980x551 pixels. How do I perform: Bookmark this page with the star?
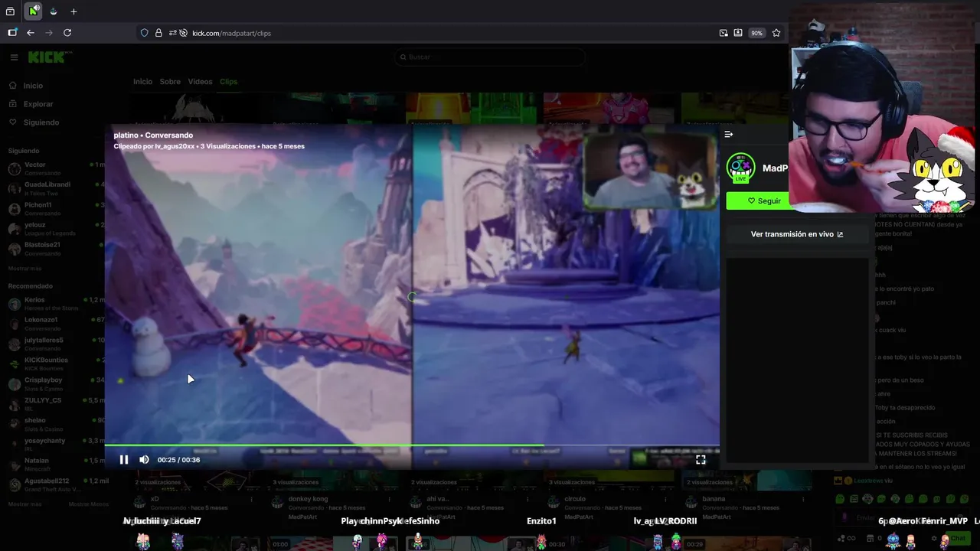point(776,33)
